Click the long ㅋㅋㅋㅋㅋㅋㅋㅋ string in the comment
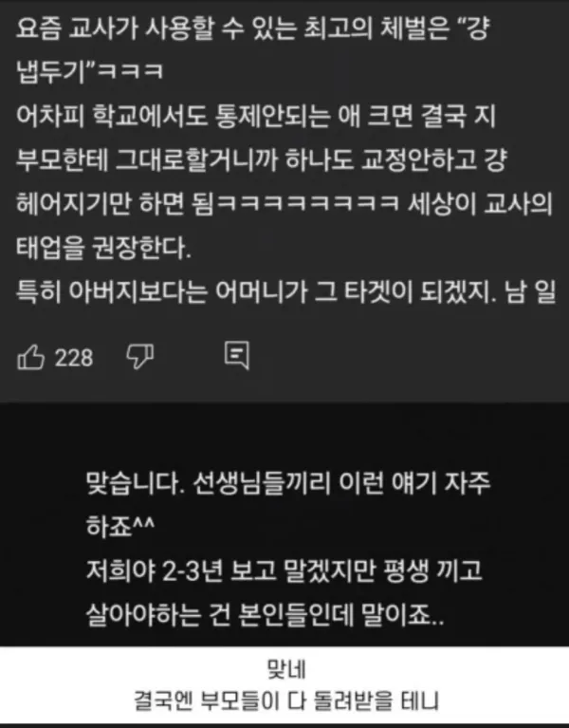 pos(307,204)
